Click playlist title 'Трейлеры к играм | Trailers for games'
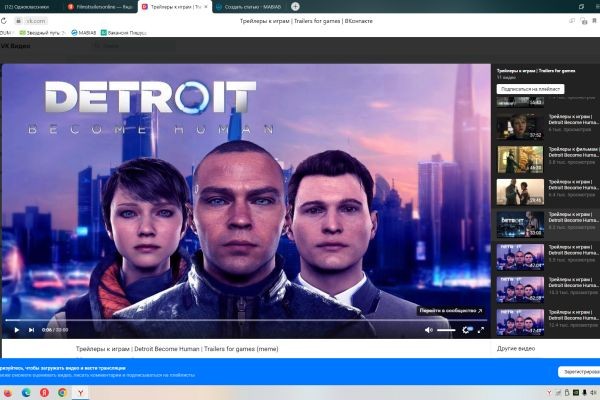 point(536,71)
